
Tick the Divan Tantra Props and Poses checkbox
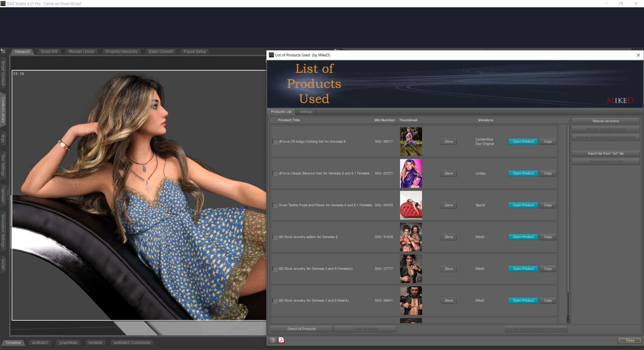tap(275, 205)
